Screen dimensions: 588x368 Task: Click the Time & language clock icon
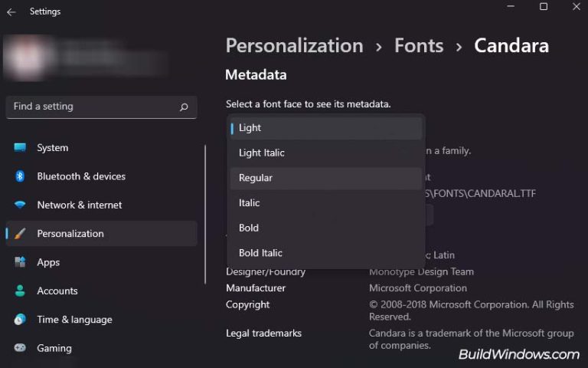point(20,319)
